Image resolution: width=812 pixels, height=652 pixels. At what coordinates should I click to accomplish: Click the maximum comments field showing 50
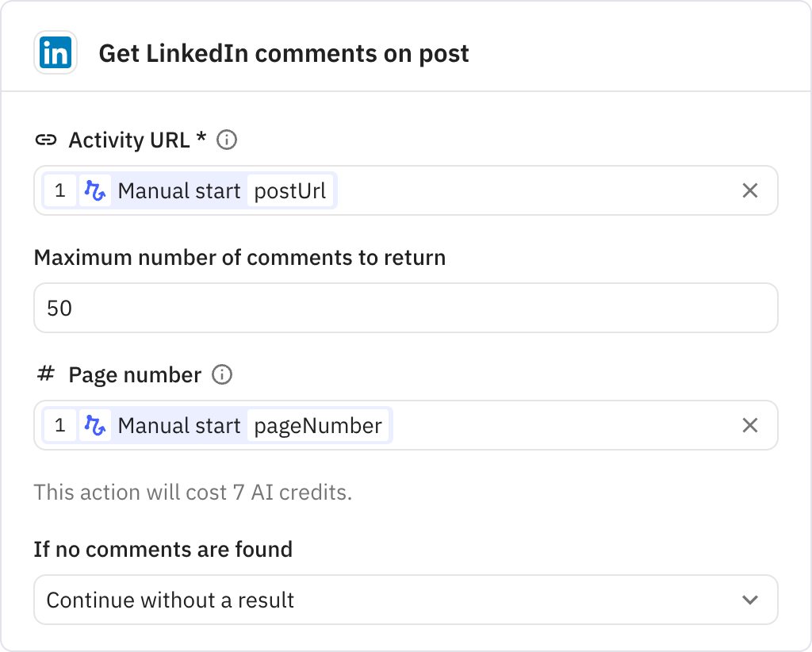coord(406,308)
